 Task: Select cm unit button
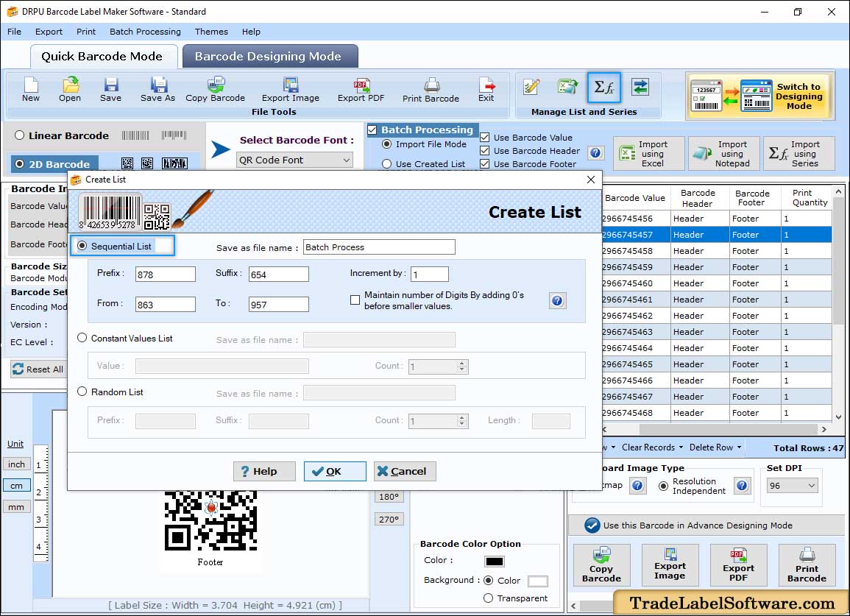pos(17,485)
